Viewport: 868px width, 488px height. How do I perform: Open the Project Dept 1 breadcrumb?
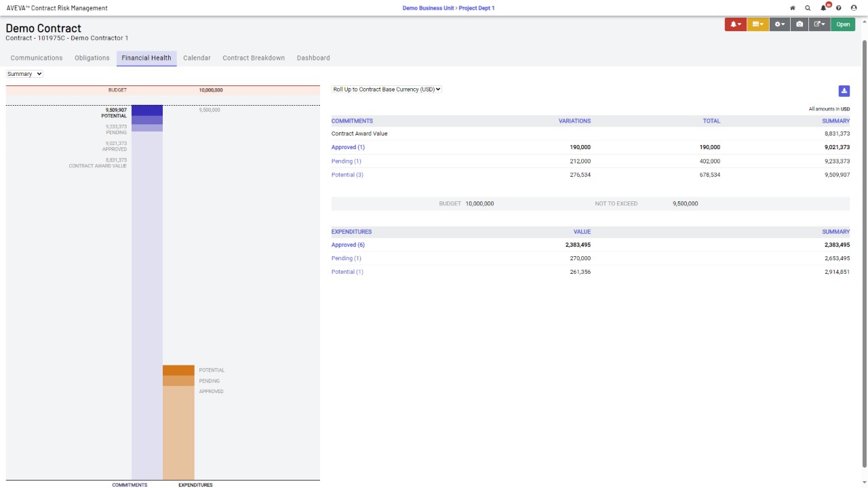tap(477, 8)
